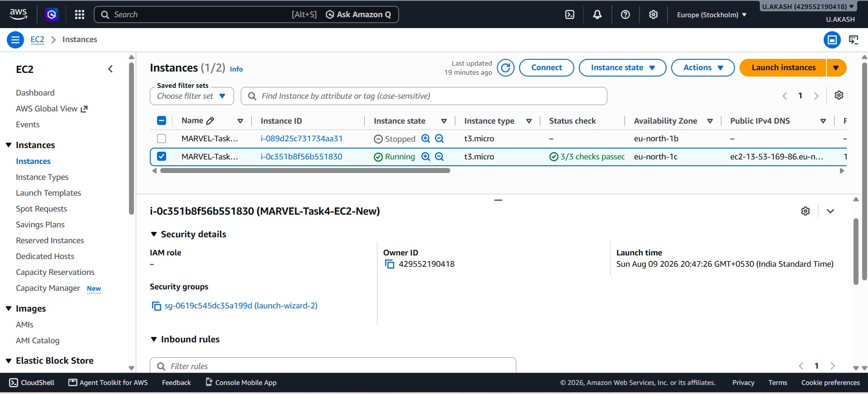868x394 pixels.
Task: Launch CloudShell from the top bar icon
Action: tap(570, 14)
